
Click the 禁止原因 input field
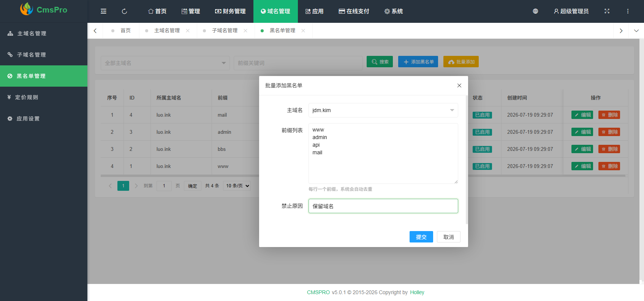click(x=383, y=206)
